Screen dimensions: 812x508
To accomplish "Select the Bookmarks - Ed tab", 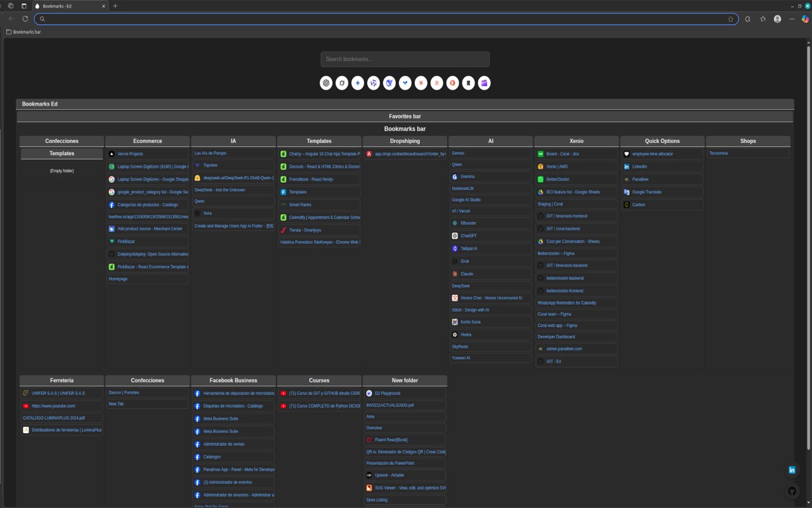I will tap(70, 6).
